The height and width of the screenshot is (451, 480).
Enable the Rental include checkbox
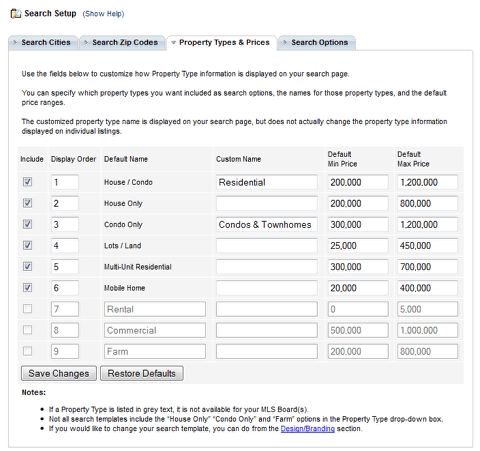click(27, 309)
